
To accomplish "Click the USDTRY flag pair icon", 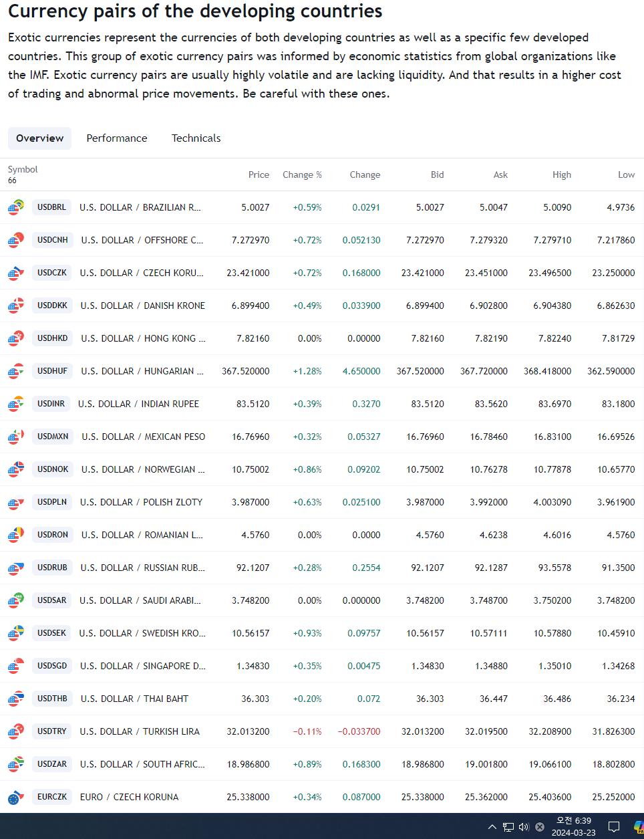I will (x=16, y=731).
